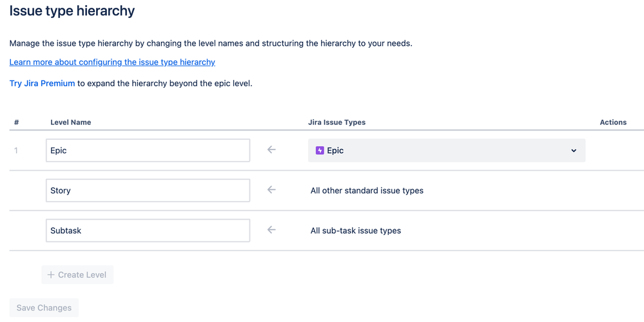Screen dimensions: 644x322
Task: Click the Create Level button
Action: click(77, 275)
